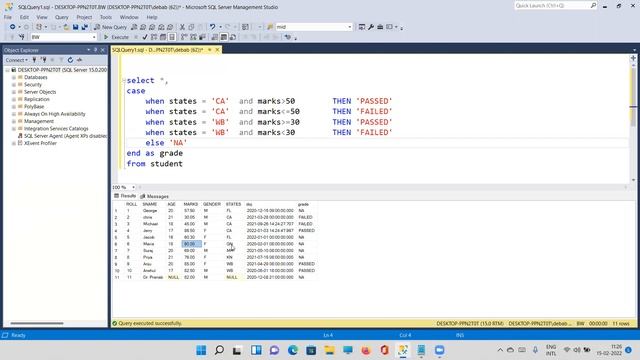This screenshot has width=640, height=360.
Task: Open the Connect dropdown in Object Explorer
Action: coord(16,60)
